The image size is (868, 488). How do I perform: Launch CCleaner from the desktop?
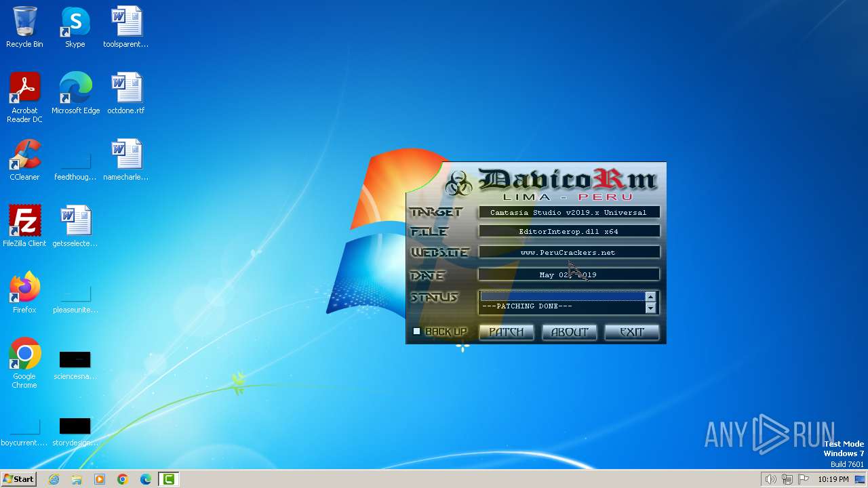pyautogui.click(x=24, y=160)
